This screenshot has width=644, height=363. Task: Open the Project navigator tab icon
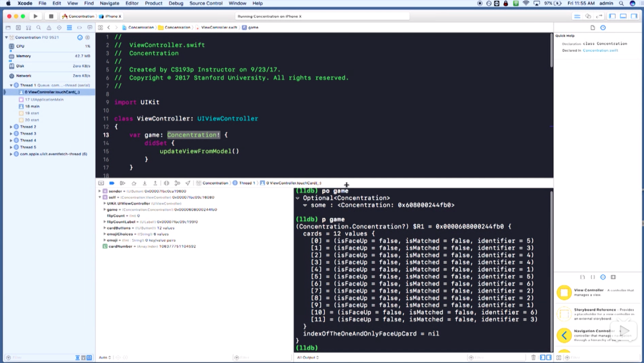tap(8, 28)
